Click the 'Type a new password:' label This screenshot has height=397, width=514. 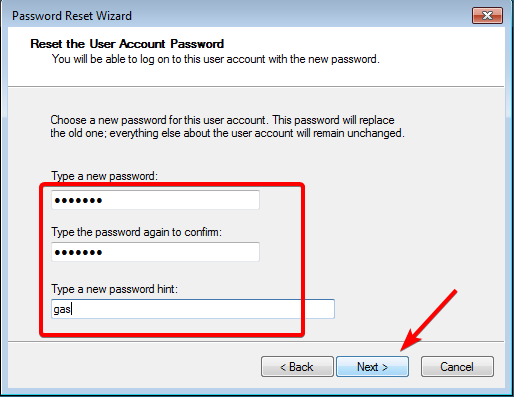(x=104, y=176)
